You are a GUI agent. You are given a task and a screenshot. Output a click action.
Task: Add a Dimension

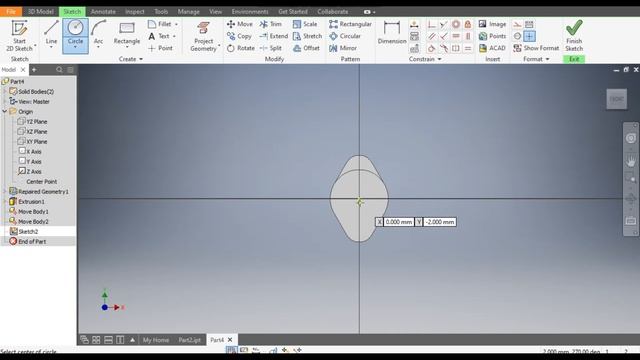point(392,33)
